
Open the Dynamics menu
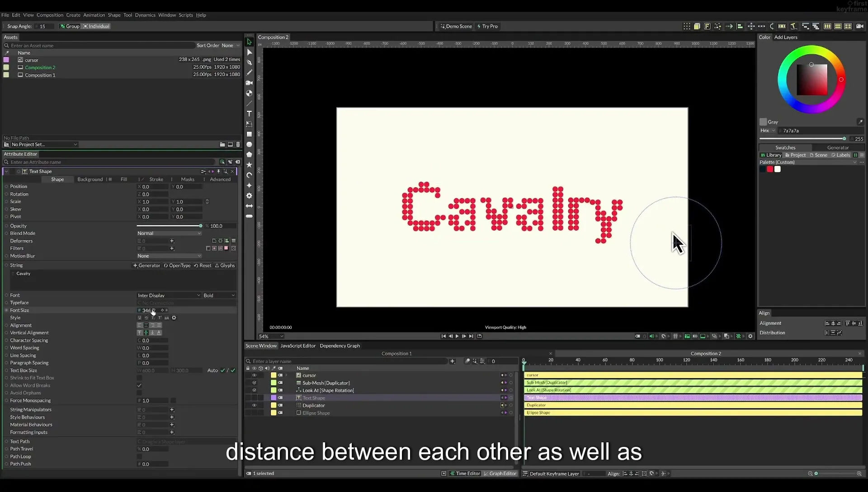click(145, 15)
